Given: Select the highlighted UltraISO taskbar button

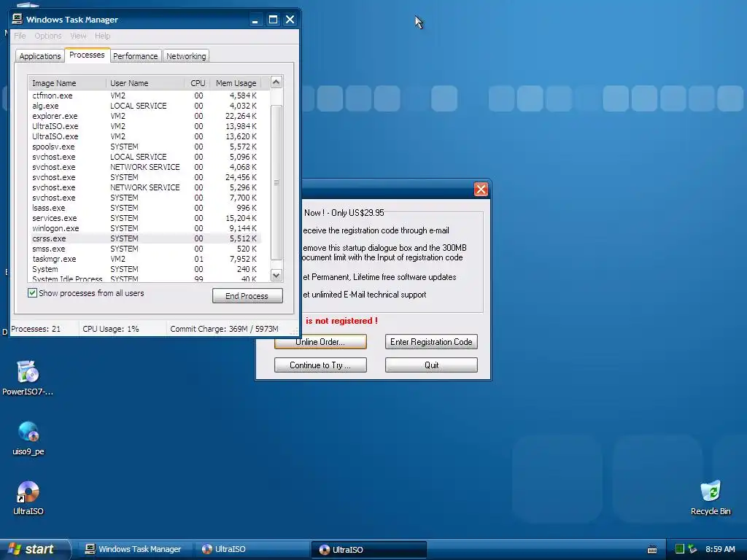Looking at the screenshot, I should [x=368, y=550].
